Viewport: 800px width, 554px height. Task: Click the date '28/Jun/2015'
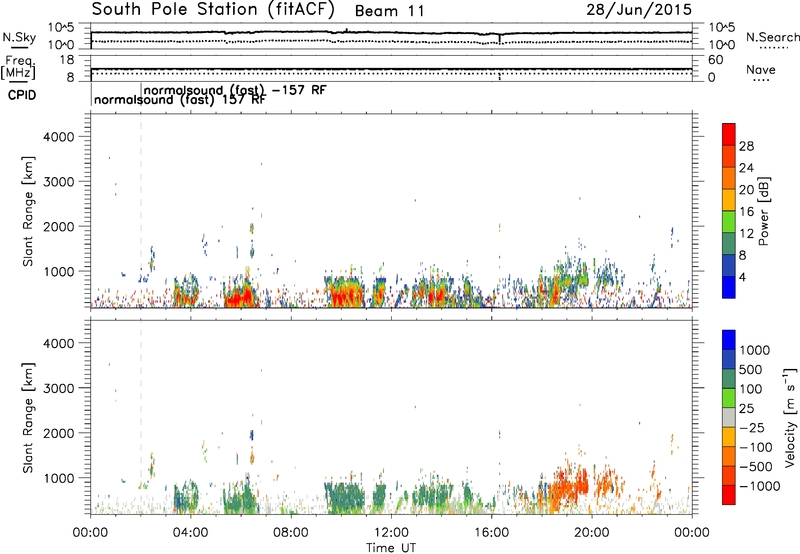coord(639,9)
